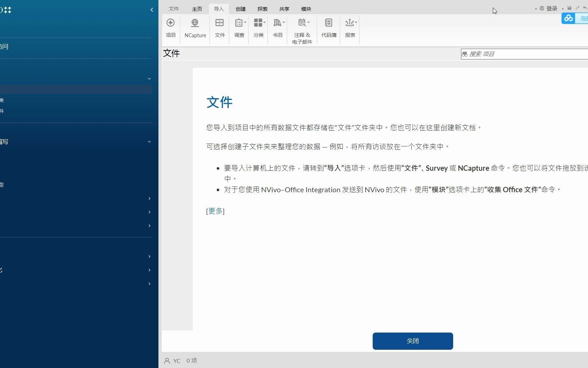Click the 登录 sign-in link

point(549,8)
